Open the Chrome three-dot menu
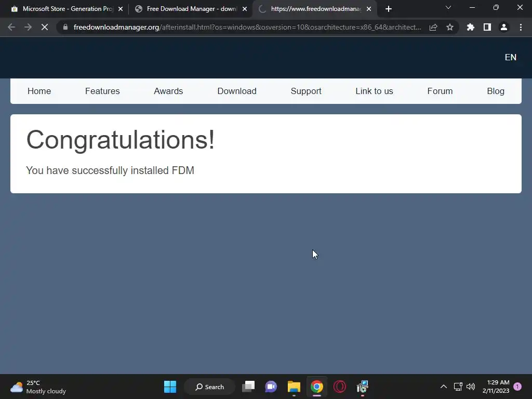The width and height of the screenshot is (532, 399). pos(521,27)
